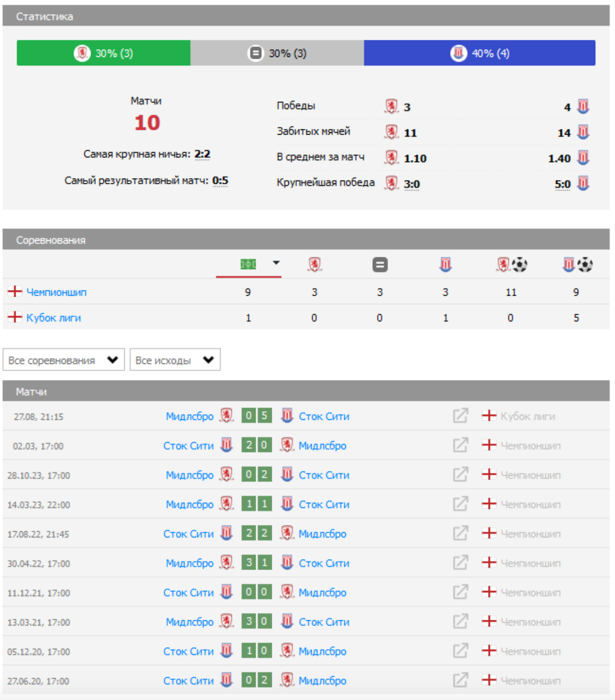This screenshot has width=615, height=700.
Task: Click Middlesbrough goals column header icon
Action: (x=511, y=265)
